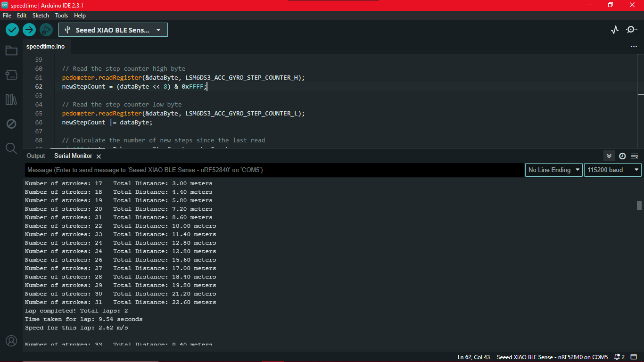The image size is (644, 362).
Task: Open the Boards Manager sidebar icon
Action: coord(11,74)
